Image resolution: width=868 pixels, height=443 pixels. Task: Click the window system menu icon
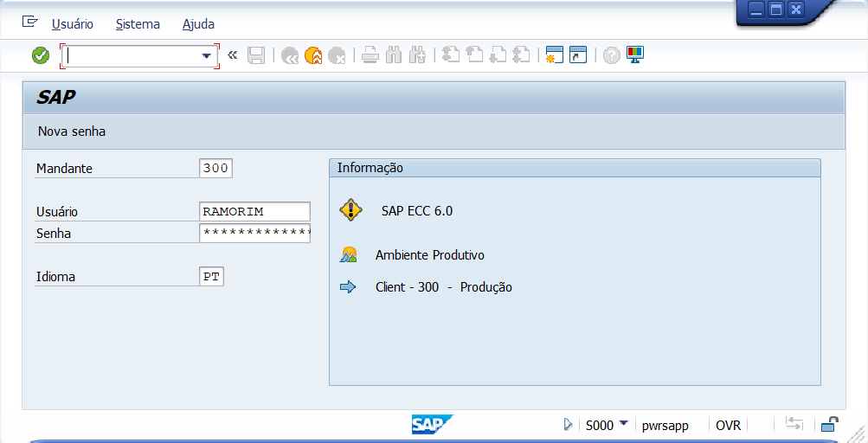click(30, 22)
